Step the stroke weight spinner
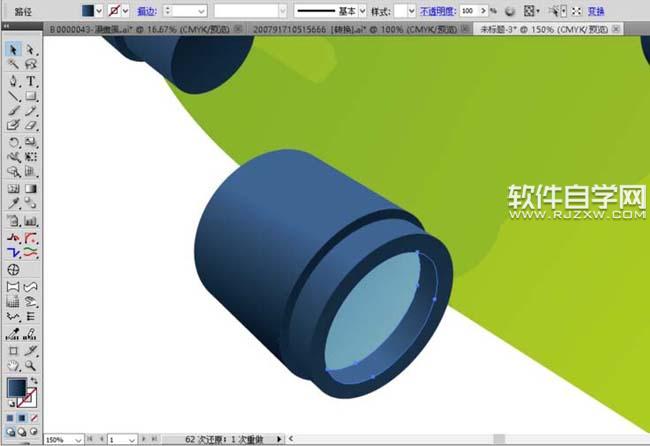Screen dimensions: 650x446 pyautogui.click(x=168, y=11)
